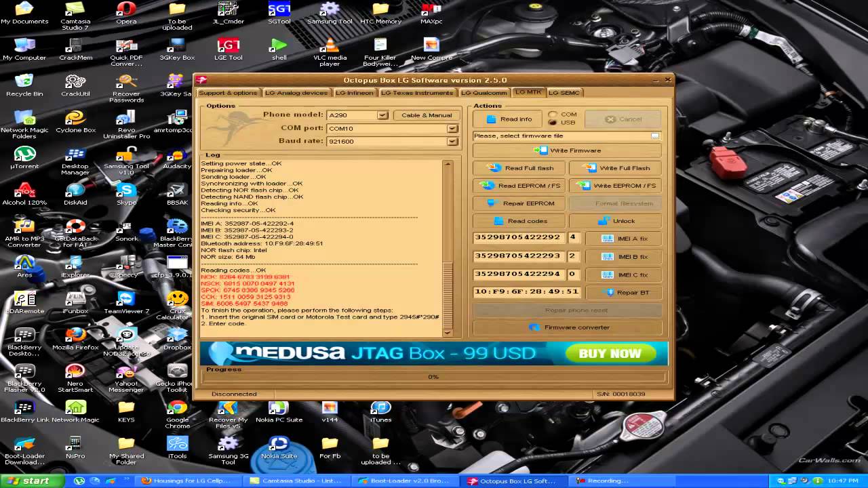Screen dimensions: 868x488
Task: Click the progress bar showing 0%
Action: [433, 377]
